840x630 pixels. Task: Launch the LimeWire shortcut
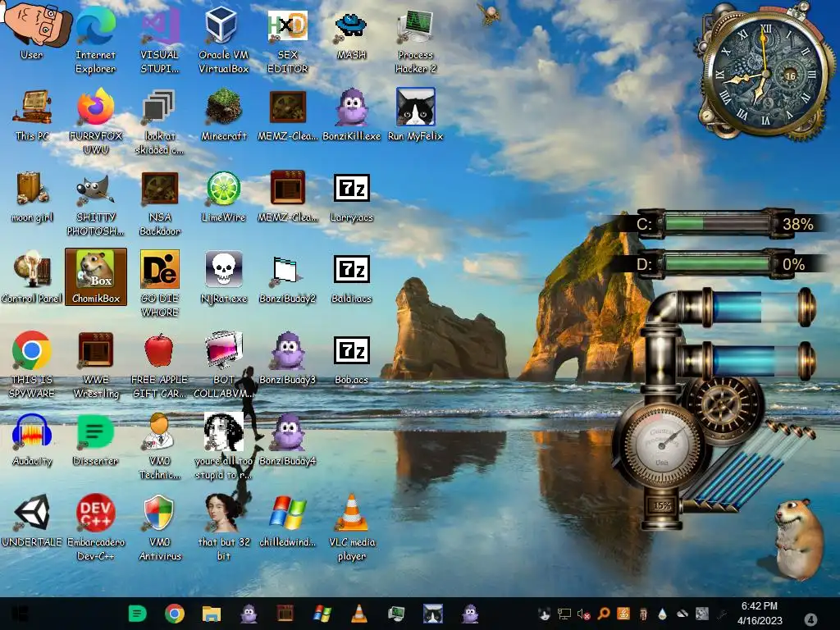tap(223, 197)
